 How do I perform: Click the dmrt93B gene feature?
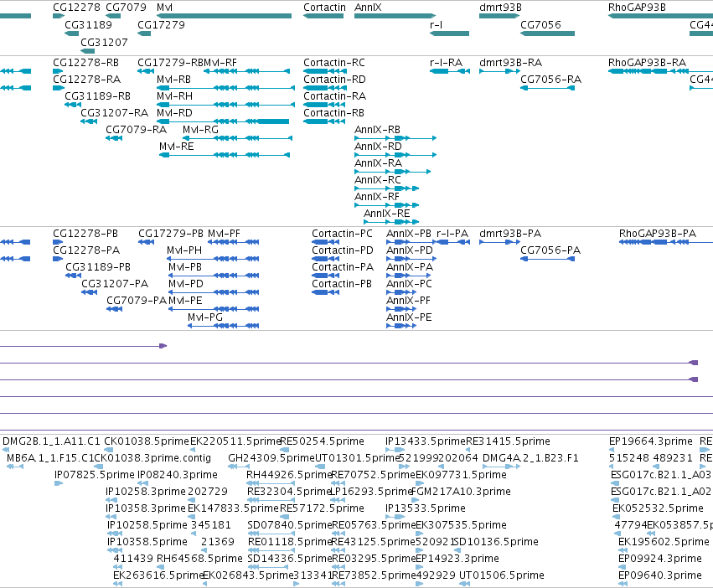tap(499, 16)
